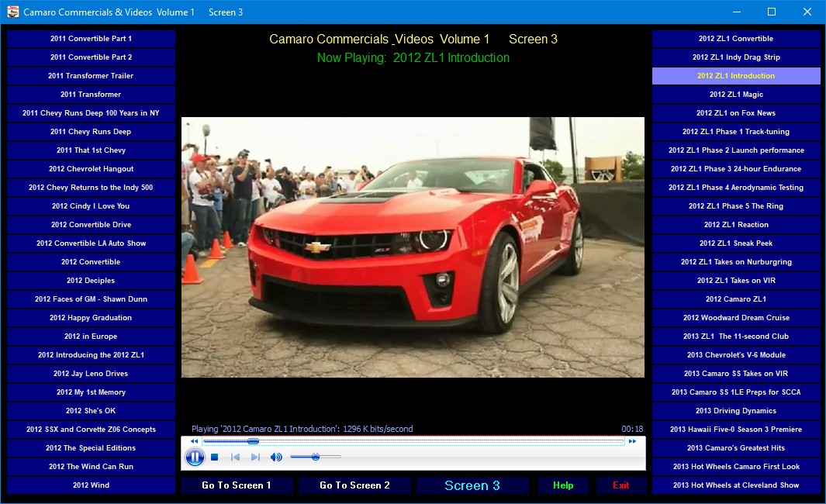Open Help
This screenshot has height=504, width=826.
(563, 485)
